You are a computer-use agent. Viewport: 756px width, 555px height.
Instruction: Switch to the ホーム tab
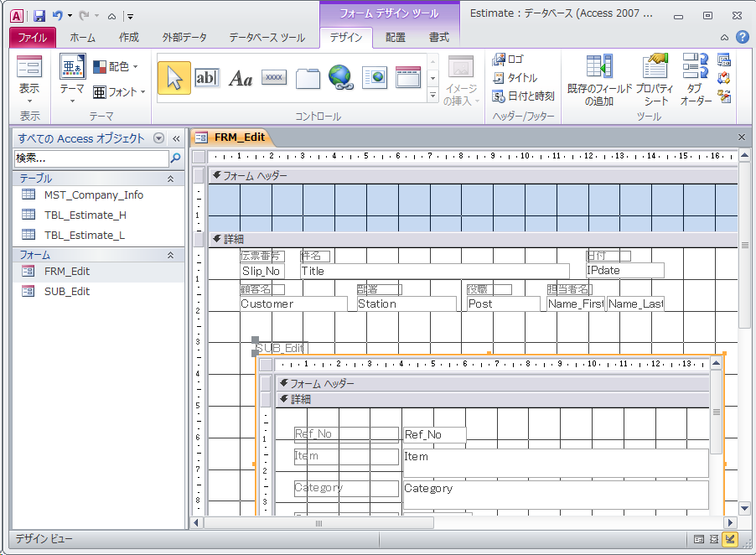click(82, 37)
